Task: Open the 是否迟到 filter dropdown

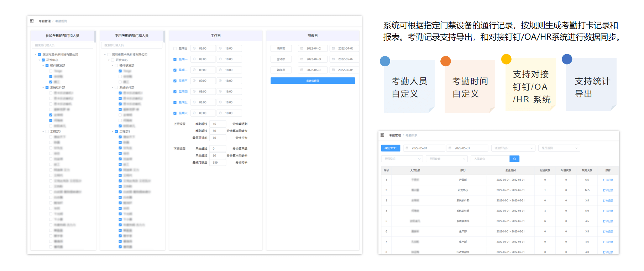Action: click(559, 148)
